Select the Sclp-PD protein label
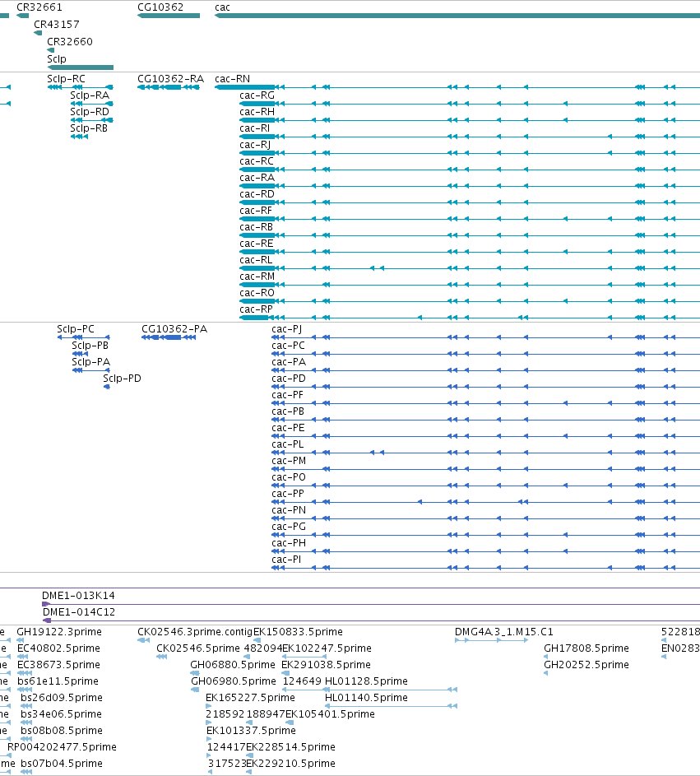Viewport: 700px width, 776px height. pos(123,379)
